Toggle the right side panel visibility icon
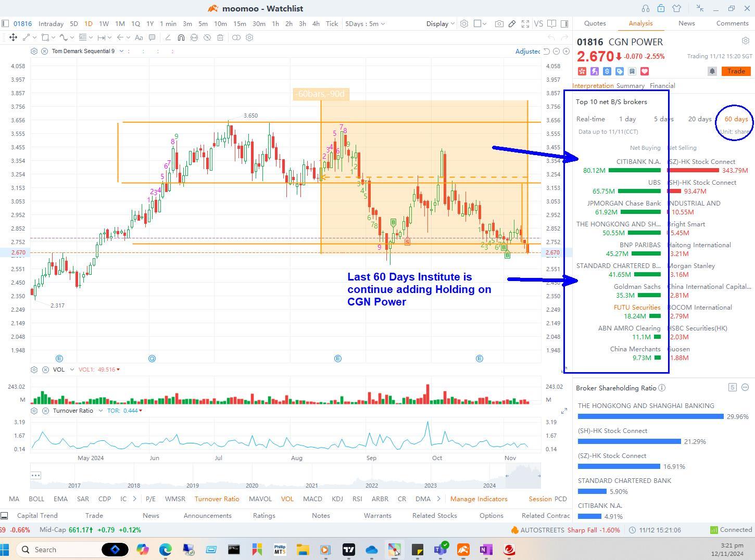 [564, 23]
